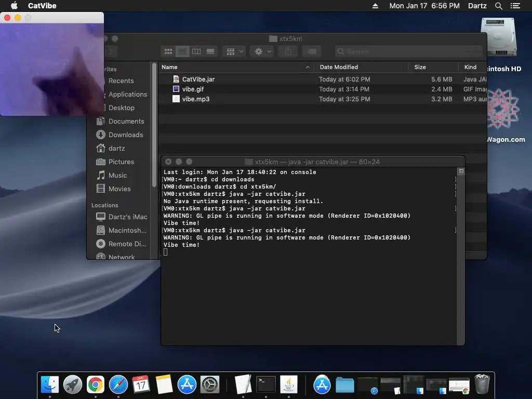Click the Java coffee cup dock icon
Image resolution: width=532 pixels, height=399 pixels.
pyautogui.click(x=289, y=384)
